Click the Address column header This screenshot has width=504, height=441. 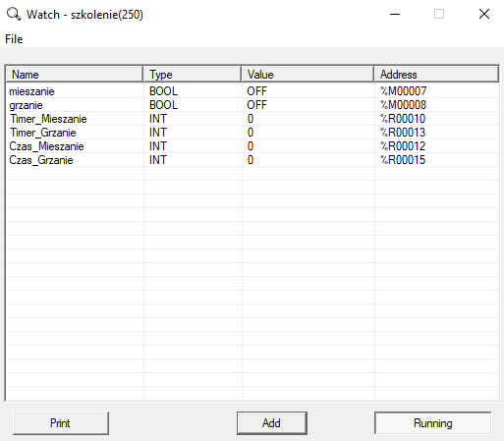coord(436,75)
